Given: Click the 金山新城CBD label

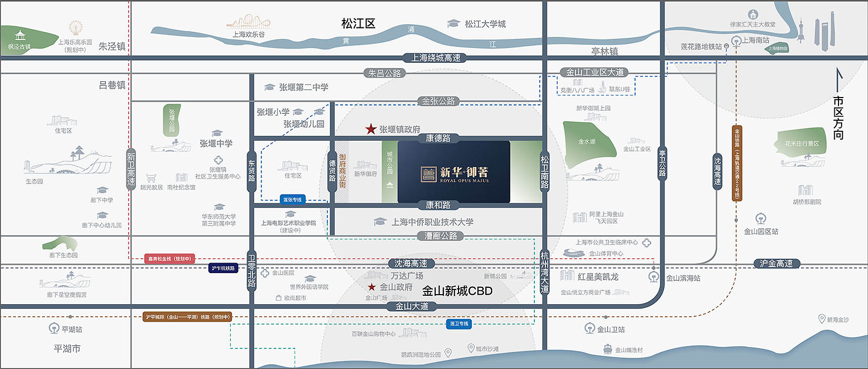Looking at the screenshot, I should (457, 291).
